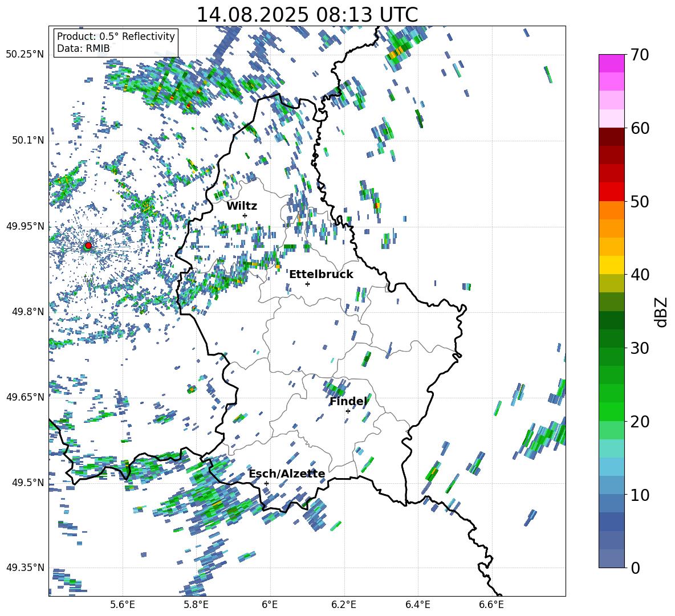Click the 0 tick label on colorbar

coord(635,568)
